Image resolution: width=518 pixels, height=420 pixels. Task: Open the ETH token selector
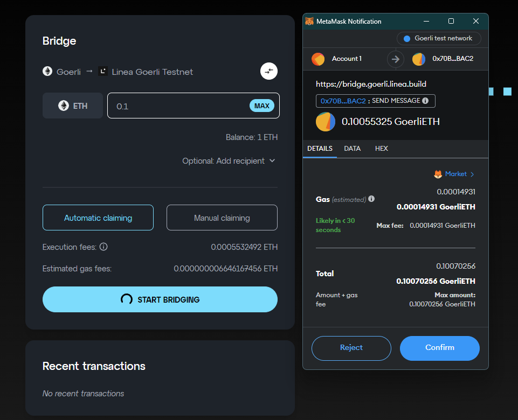pyautogui.click(x=73, y=106)
